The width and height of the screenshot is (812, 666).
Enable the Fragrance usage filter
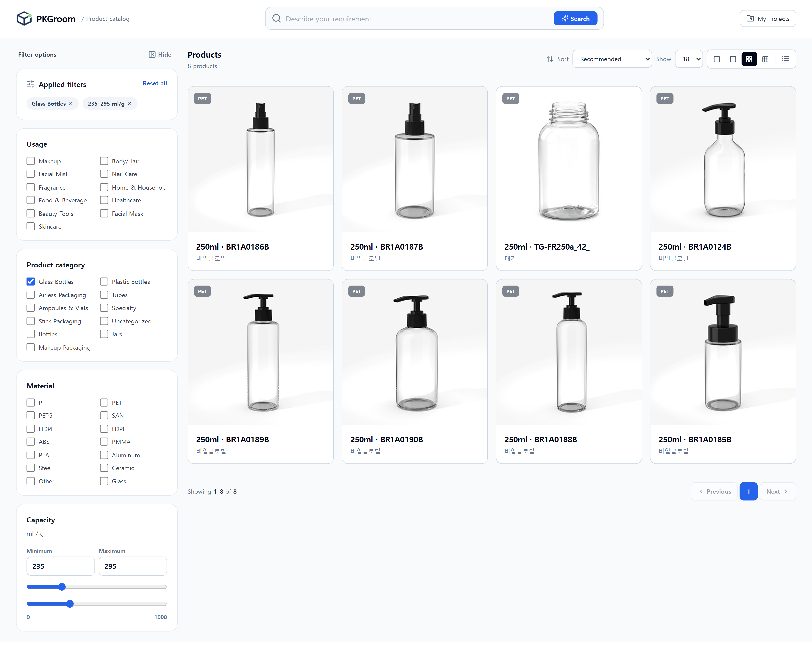coord(31,187)
